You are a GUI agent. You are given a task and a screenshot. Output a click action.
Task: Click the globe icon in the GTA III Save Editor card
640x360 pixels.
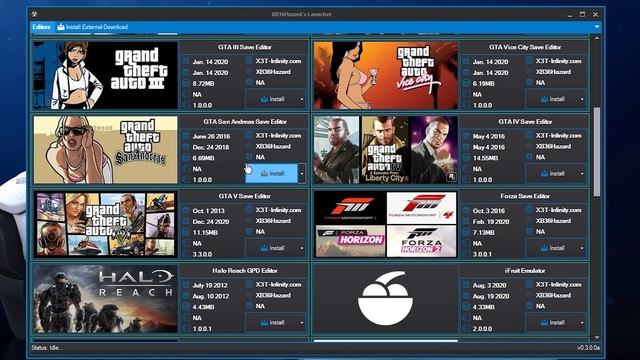pos(249,61)
